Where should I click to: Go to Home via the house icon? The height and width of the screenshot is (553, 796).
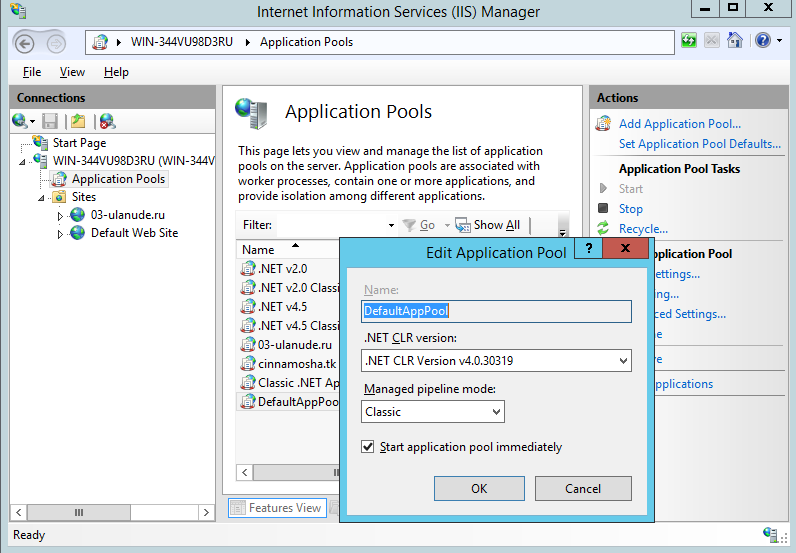click(735, 40)
